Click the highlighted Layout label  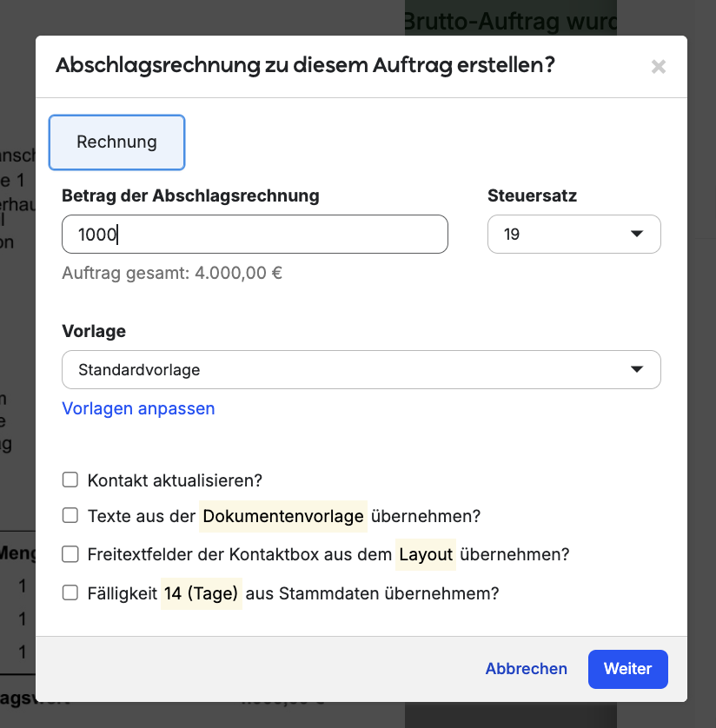click(426, 554)
